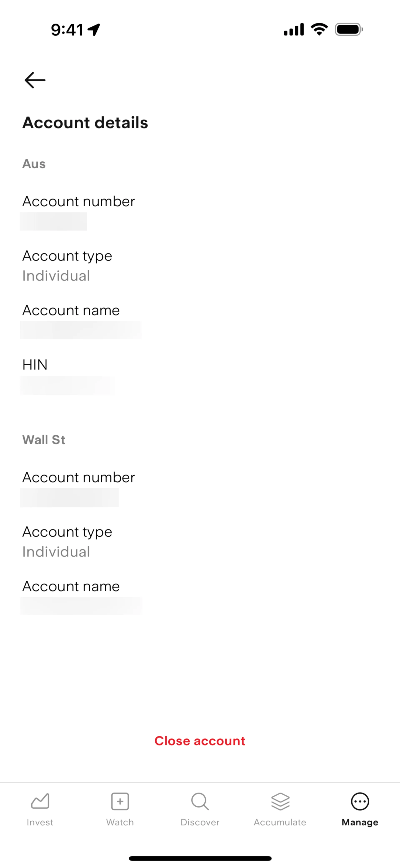Tap the Account details heading
The width and height of the screenshot is (400, 868).
[x=85, y=123]
